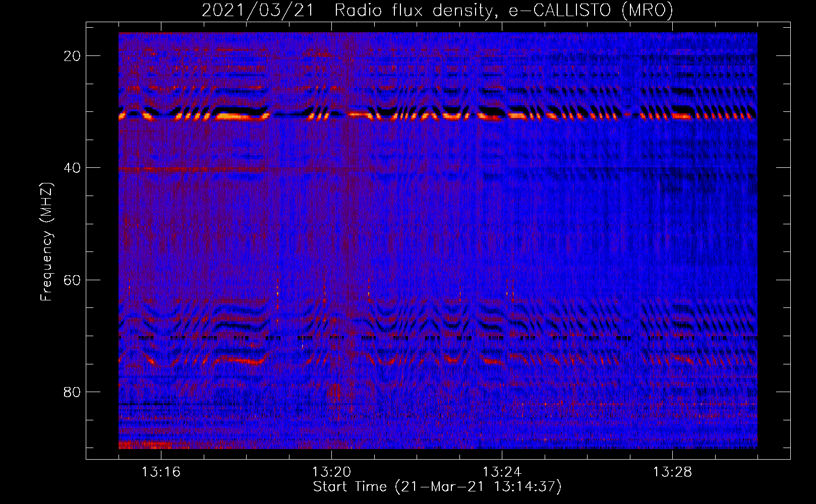Viewport: 816px width, 504px height.
Task: Click the 'Frequency (MHZ)' y-axis label
Action: tap(46, 242)
